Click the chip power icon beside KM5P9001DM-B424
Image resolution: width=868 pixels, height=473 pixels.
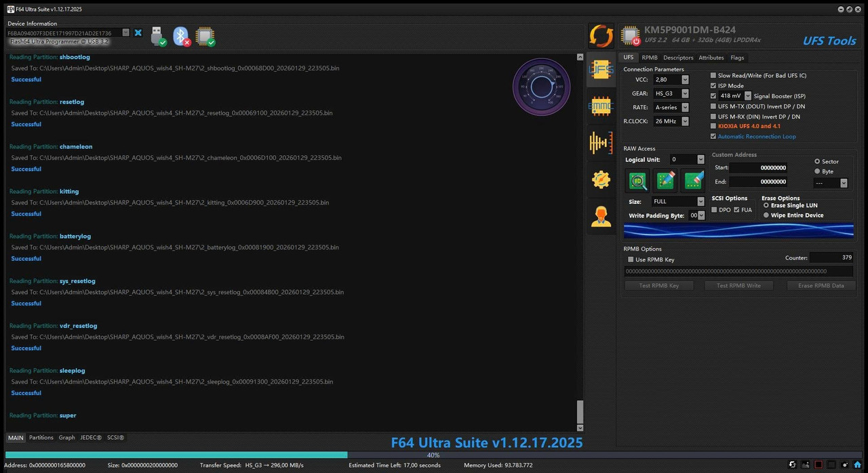click(630, 36)
